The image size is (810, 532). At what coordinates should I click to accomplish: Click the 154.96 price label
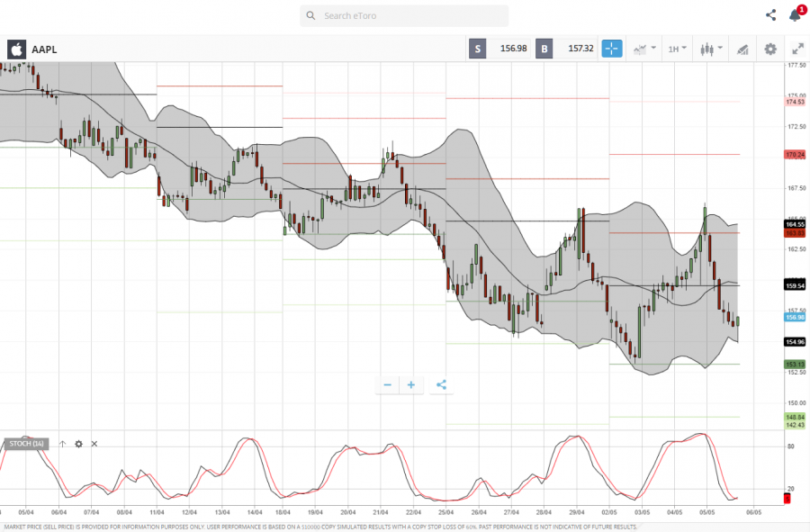[795, 342]
